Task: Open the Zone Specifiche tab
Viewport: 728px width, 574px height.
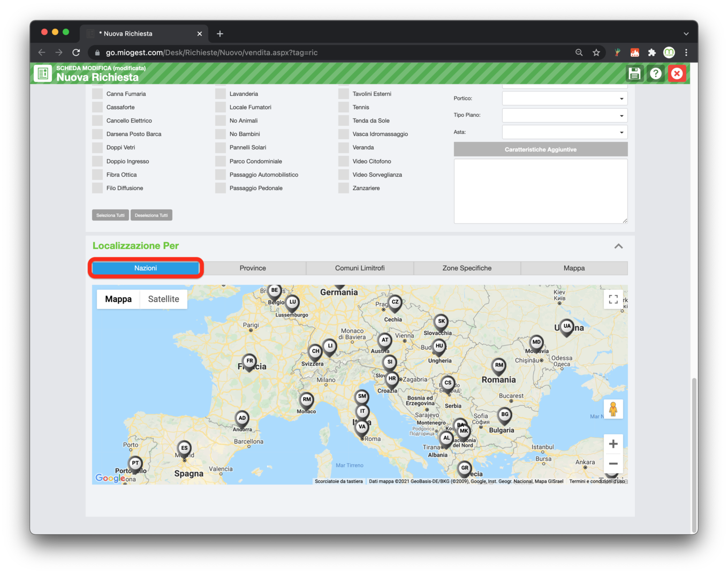Action: pyautogui.click(x=467, y=268)
